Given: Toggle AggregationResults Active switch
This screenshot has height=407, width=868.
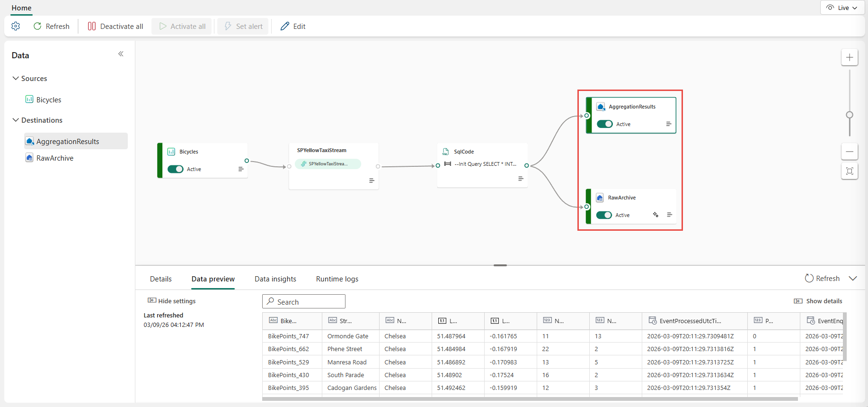Looking at the screenshot, I should [604, 124].
